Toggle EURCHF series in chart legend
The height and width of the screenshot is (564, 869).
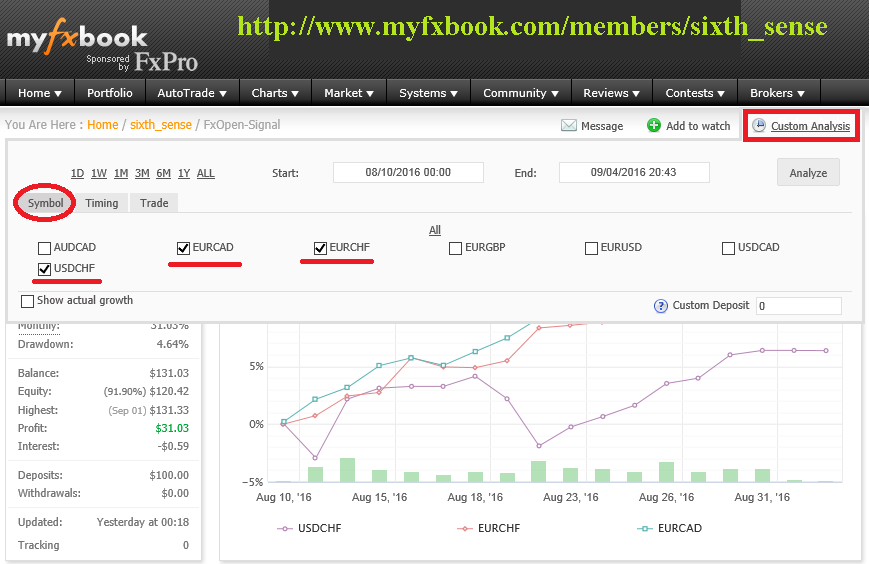pyautogui.click(x=489, y=528)
